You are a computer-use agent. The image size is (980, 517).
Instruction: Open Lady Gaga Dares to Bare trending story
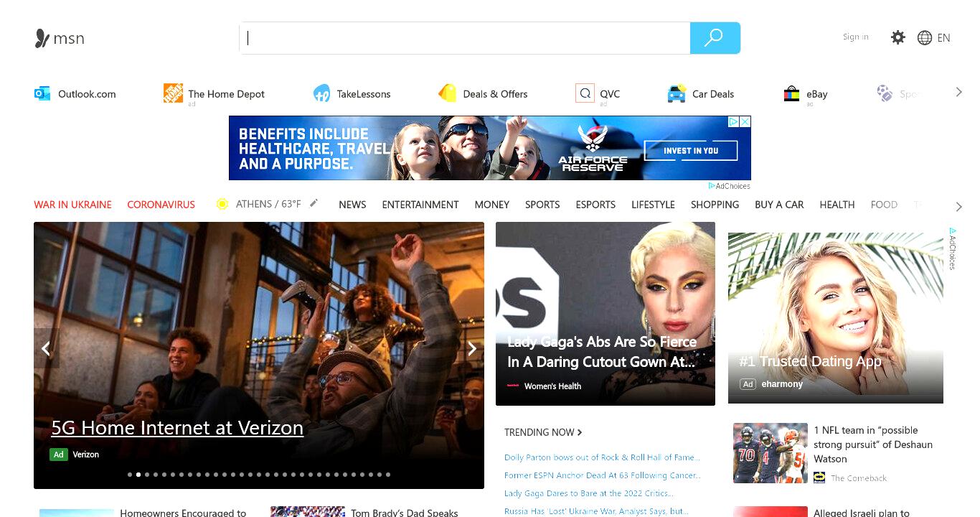[x=588, y=493]
